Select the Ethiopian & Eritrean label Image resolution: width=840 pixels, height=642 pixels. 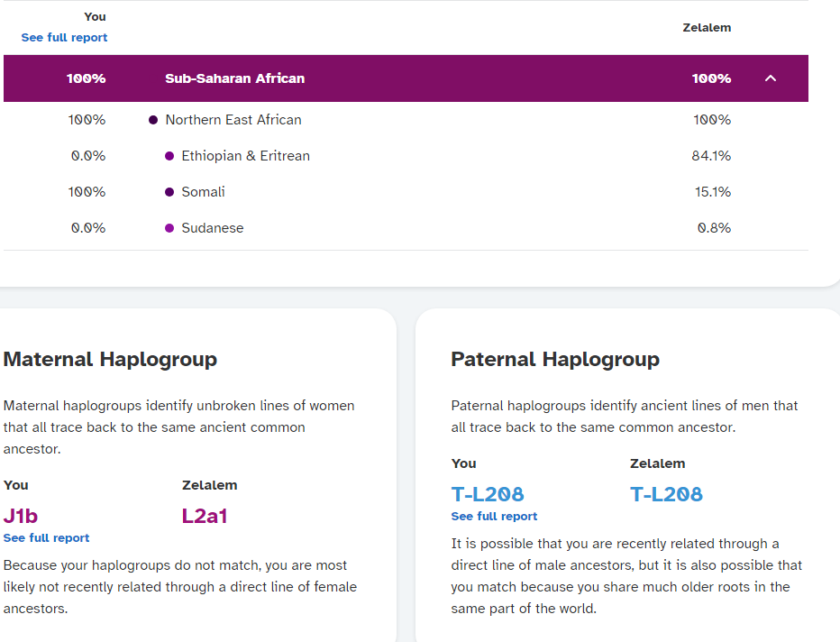[x=245, y=156]
